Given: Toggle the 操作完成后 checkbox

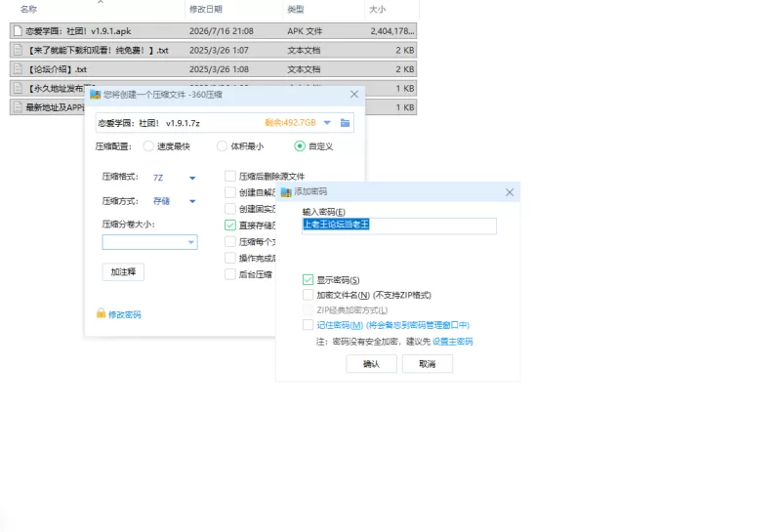Looking at the screenshot, I should [x=230, y=258].
